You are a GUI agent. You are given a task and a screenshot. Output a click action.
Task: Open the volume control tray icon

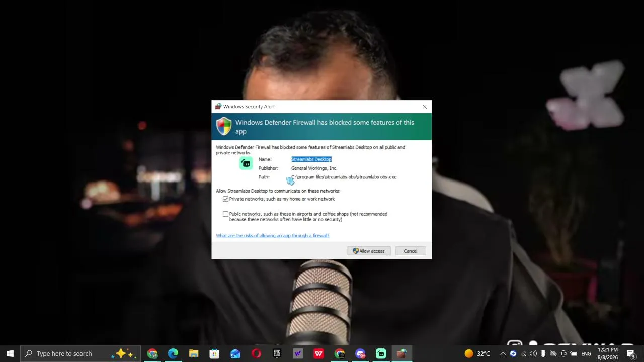(x=533, y=353)
